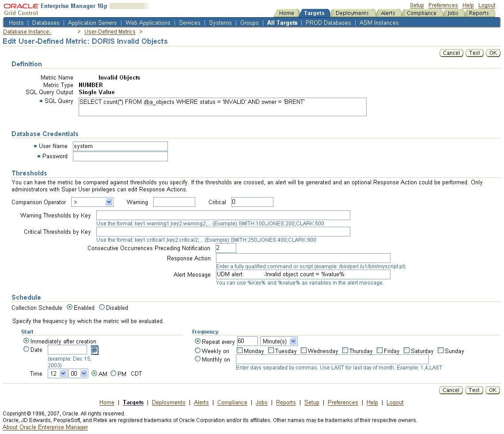Choose the PM time radio button
The width and height of the screenshot is (504, 434).
113,373
